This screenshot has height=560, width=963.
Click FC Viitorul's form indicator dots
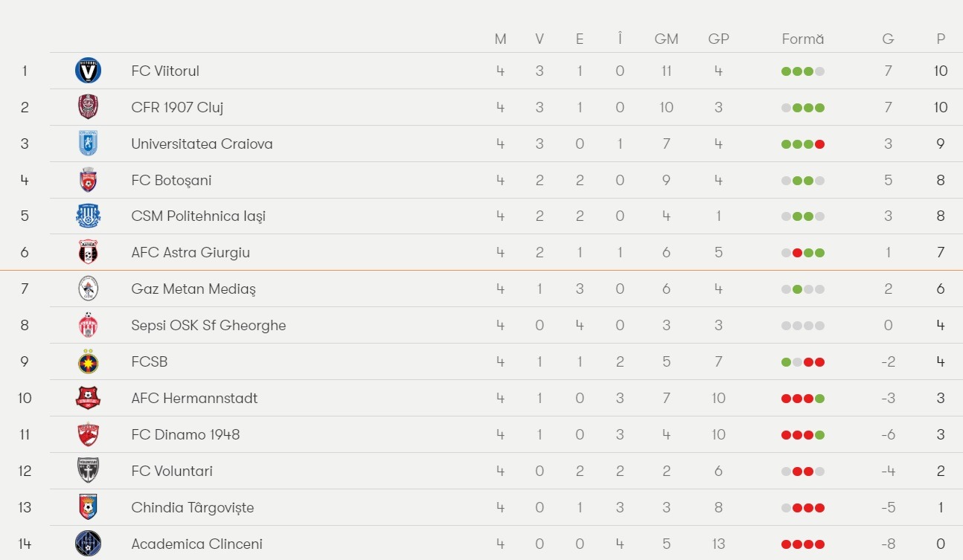click(x=803, y=71)
